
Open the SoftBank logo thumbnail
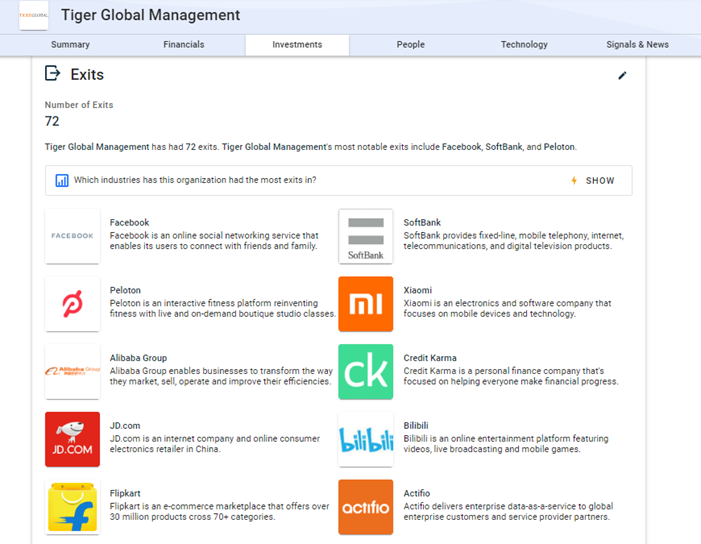[366, 236]
